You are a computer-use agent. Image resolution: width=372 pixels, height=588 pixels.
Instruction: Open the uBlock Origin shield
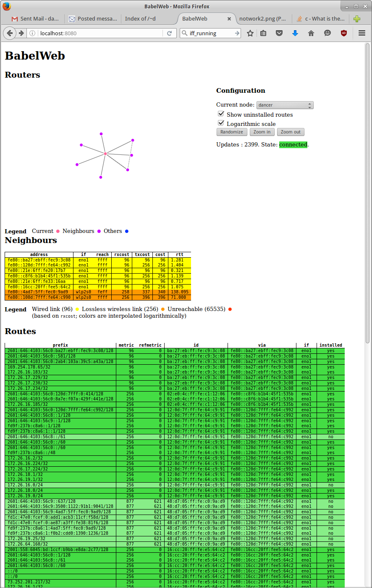344,33
